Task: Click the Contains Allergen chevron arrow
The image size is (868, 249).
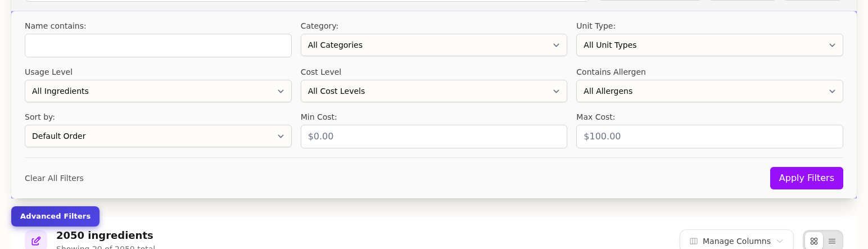Action: tap(832, 91)
